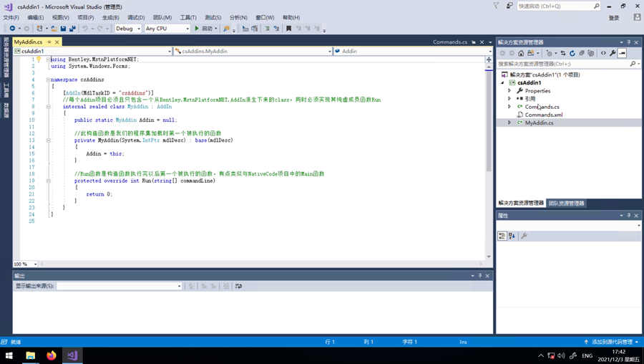Collapse the csAddin1 project node
This screenshot has height=364, width=644.
pyautogui.click(x=502, y=82)
